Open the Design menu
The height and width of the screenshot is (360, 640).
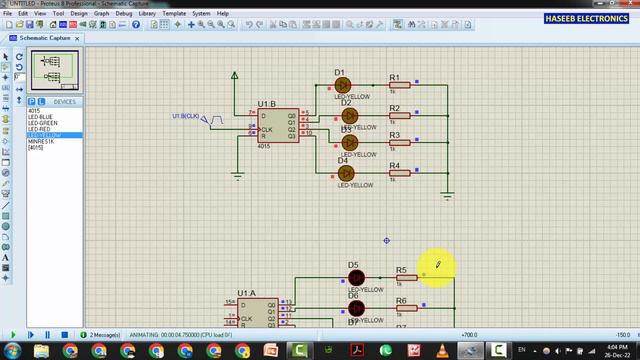tap(79, 13)
